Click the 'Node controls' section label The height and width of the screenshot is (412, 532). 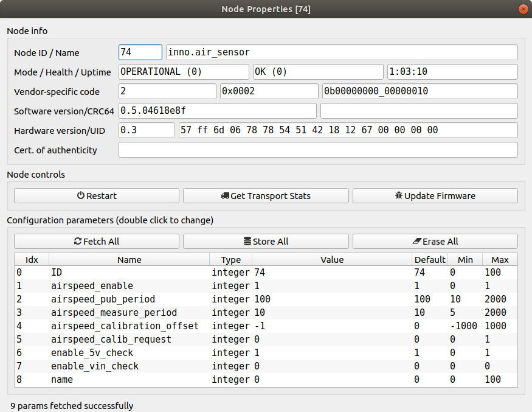(36, 175)
